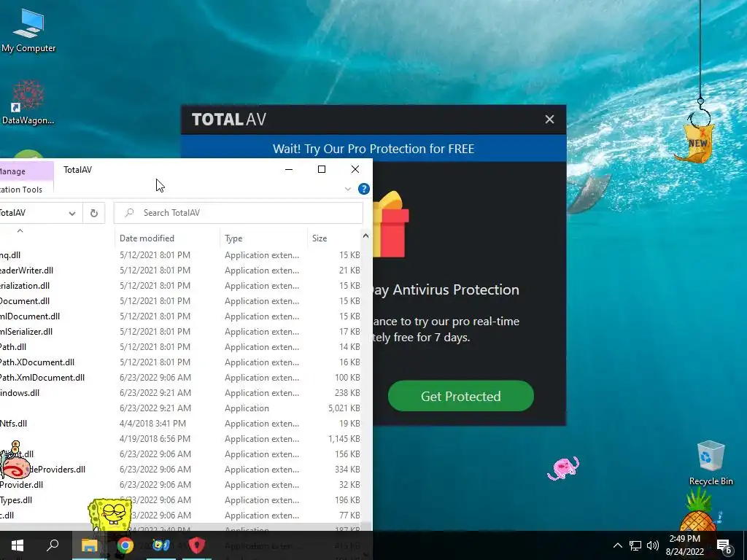This screenshot has width=747, height=560.
Task: Select the erialization.dll file row
Action: click(180, 286)
